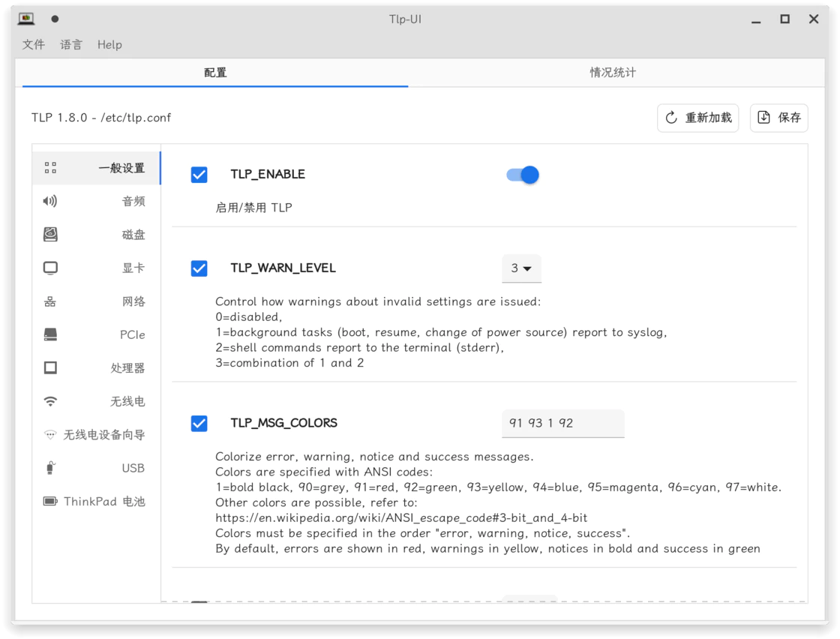Open the PCIe category icon
840x639 pixels.
coord(50,334)
